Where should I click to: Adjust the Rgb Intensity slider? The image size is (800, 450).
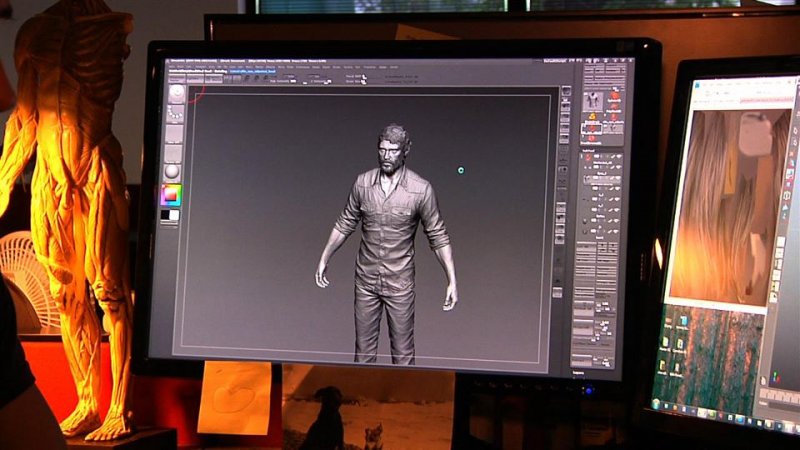pyautogui.click(x=283, y=81)
